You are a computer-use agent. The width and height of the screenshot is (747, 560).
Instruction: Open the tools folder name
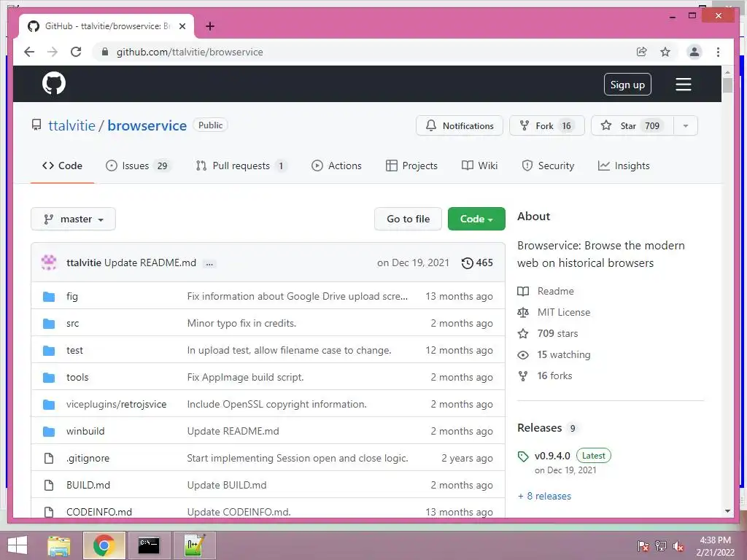77,378
